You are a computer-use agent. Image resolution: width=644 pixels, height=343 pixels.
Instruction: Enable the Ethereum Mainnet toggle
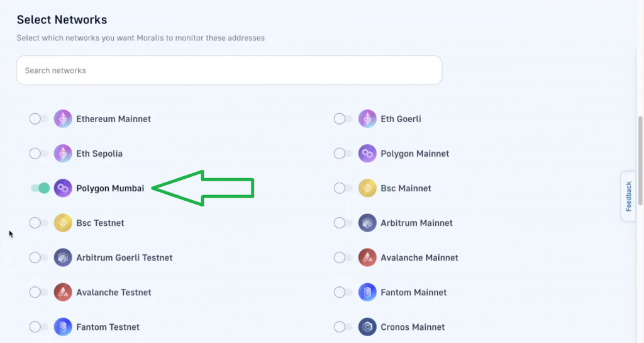pyautogui.click(x=38, y=119)
